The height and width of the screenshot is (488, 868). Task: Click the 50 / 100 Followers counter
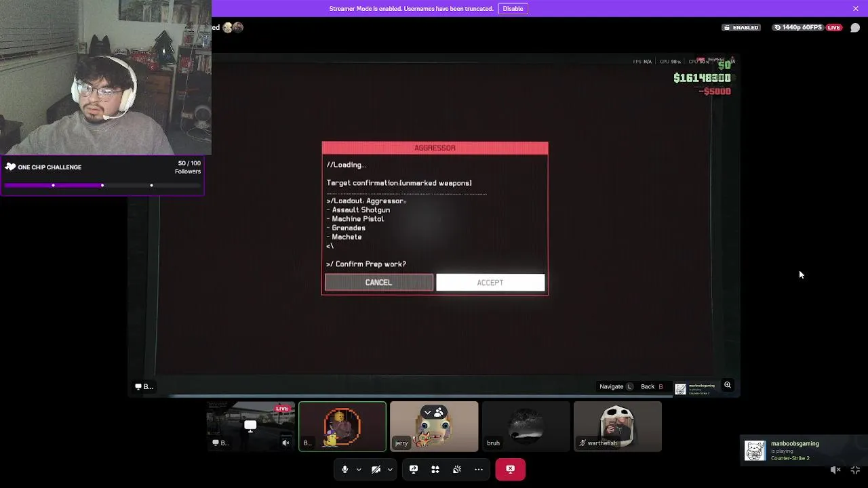189,167
